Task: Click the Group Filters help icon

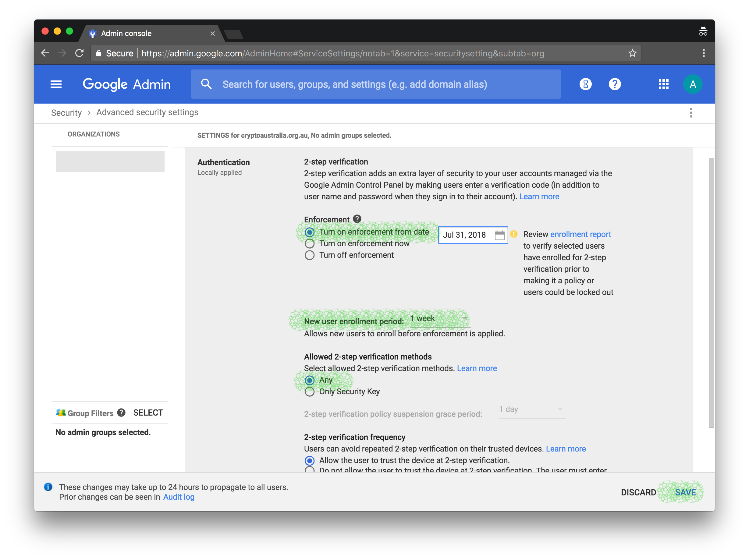Action: [x=121, y=412]
